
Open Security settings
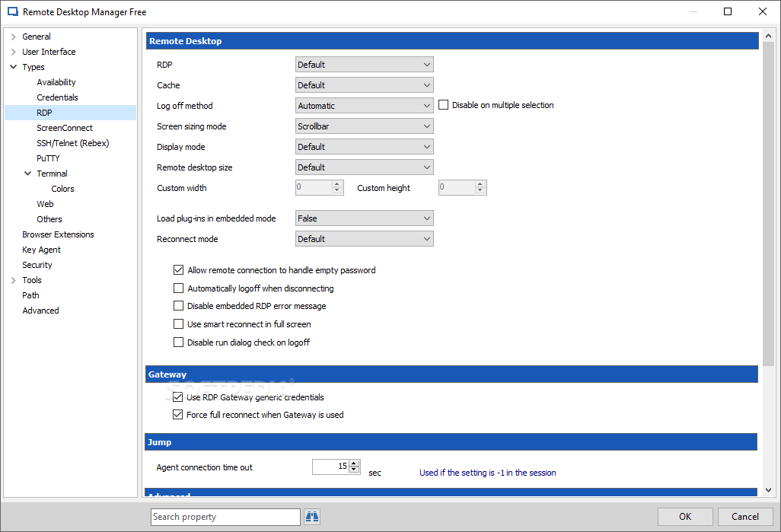tap(37, 265)
